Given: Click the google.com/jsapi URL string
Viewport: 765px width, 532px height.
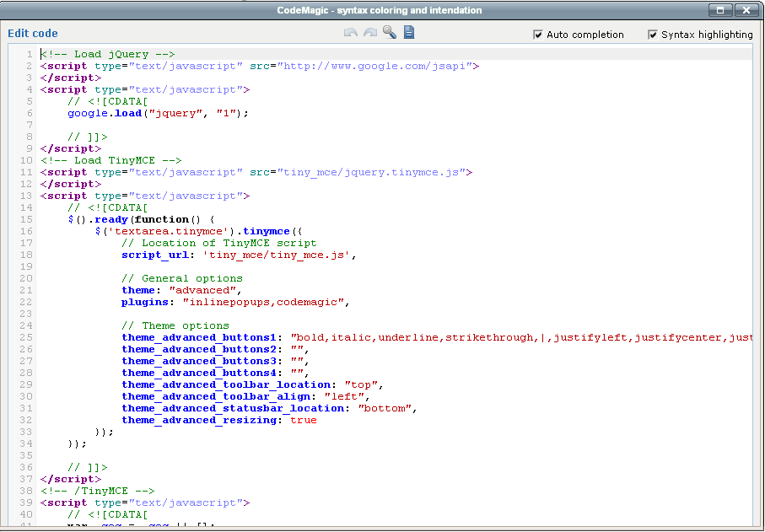Looking at the screenshot, I should (374, 66).
